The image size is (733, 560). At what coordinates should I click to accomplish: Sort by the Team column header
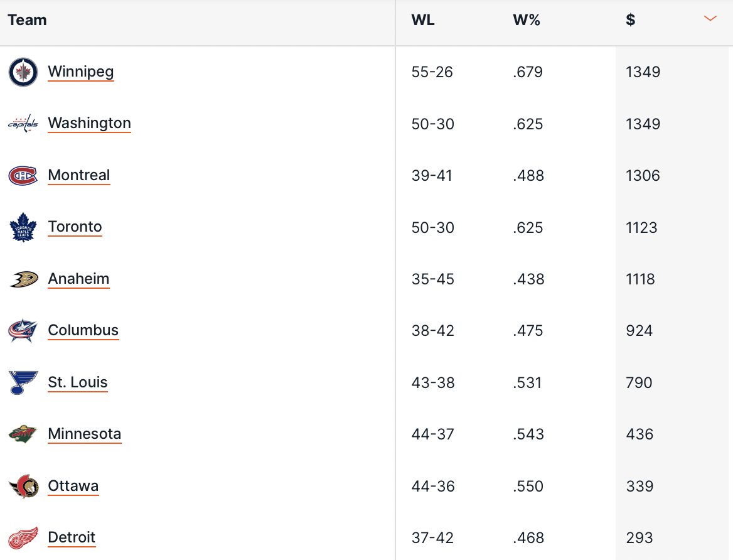click(x=27, y=20)
